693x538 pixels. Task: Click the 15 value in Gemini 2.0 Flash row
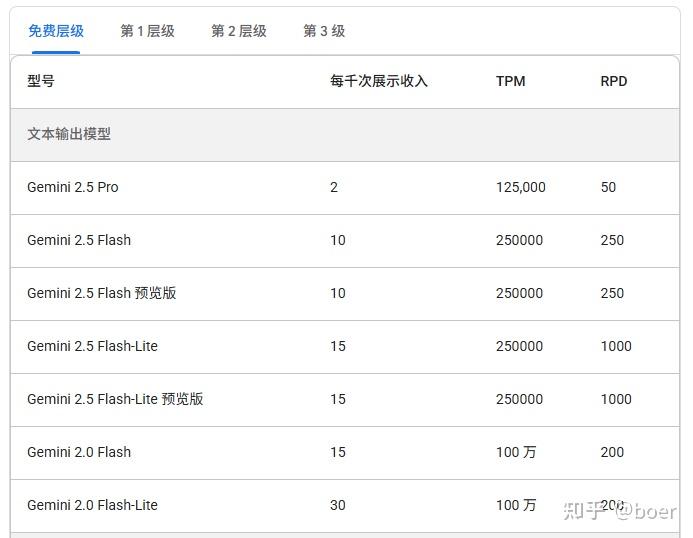click(338, 452)
